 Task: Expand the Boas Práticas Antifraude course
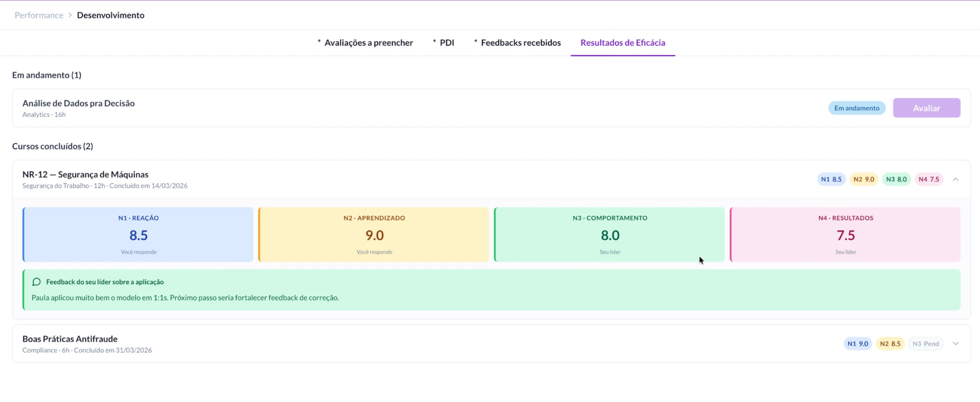[955, 343]
